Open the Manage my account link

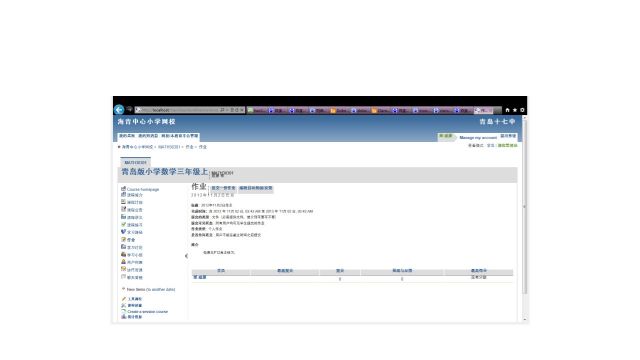pos(478,138)
